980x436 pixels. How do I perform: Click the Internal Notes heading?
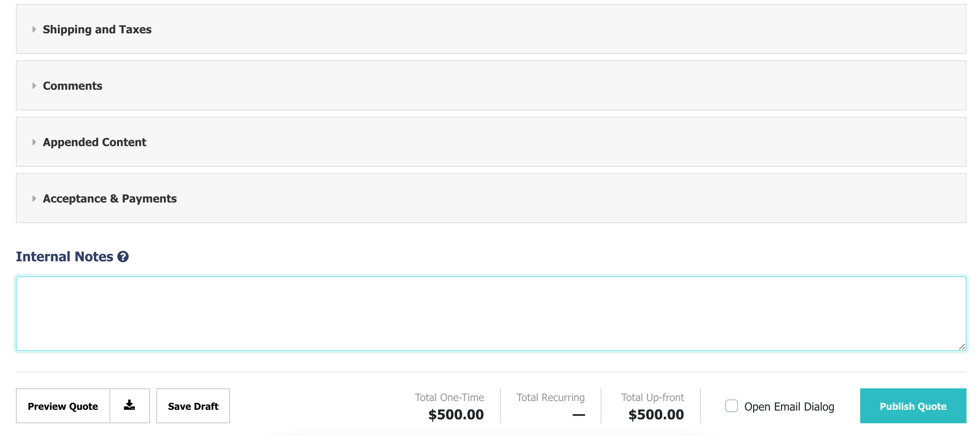tap(65, 257)
